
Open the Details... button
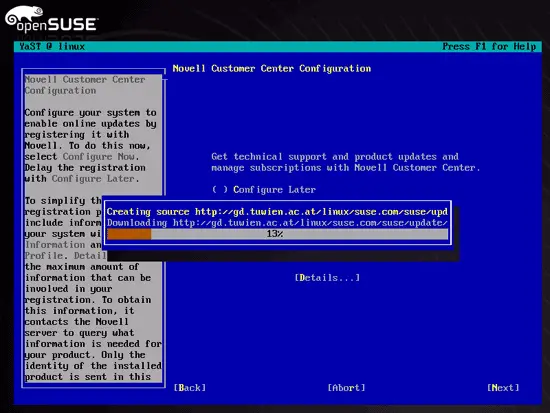coord(327,278)
